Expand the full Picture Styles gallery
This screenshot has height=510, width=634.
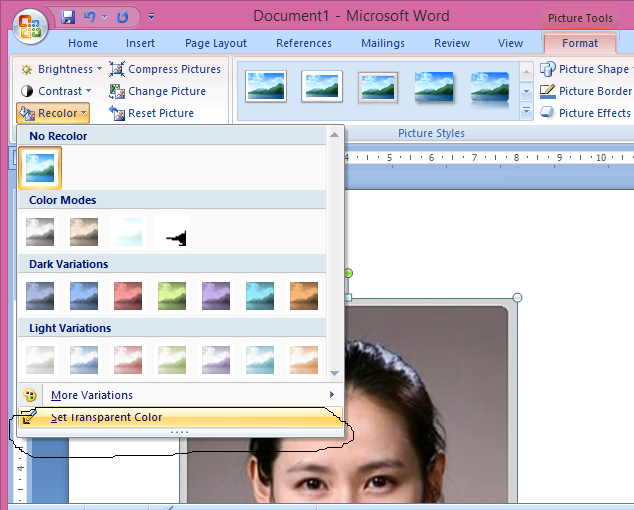526,110
